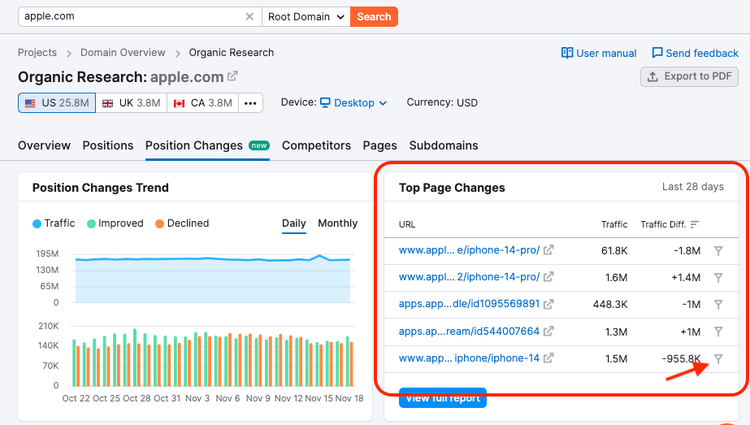
Task: Open the Positions tab
Action: click(x=108, y=145)
